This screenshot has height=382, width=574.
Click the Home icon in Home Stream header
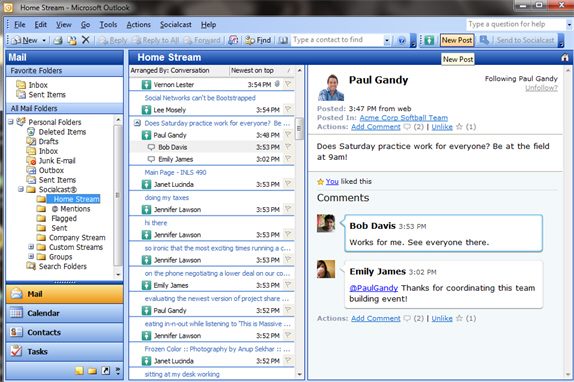coord(564,58)
